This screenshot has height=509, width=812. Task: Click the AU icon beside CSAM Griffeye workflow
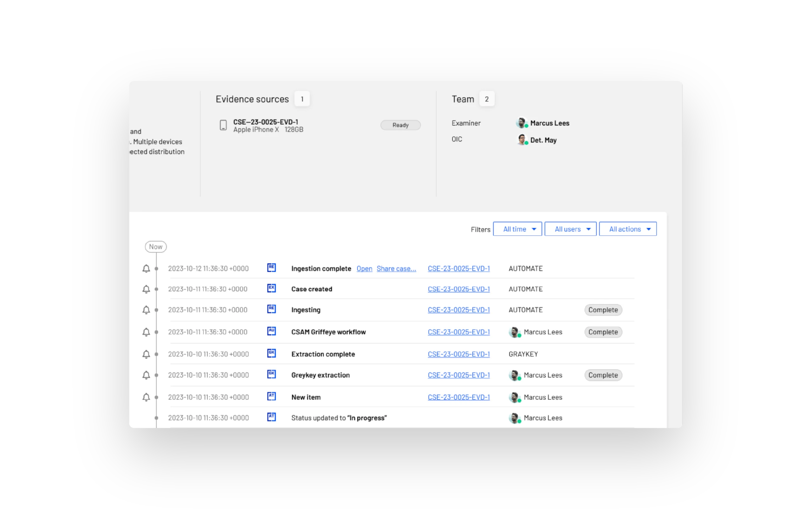coord(272,331)
